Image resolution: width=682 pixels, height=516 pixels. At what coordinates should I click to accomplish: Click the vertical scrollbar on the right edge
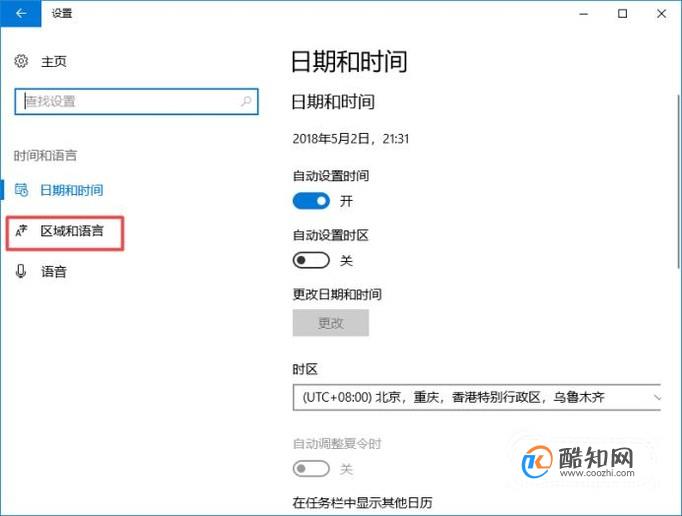pyautogui.click(x=679, y=181)
